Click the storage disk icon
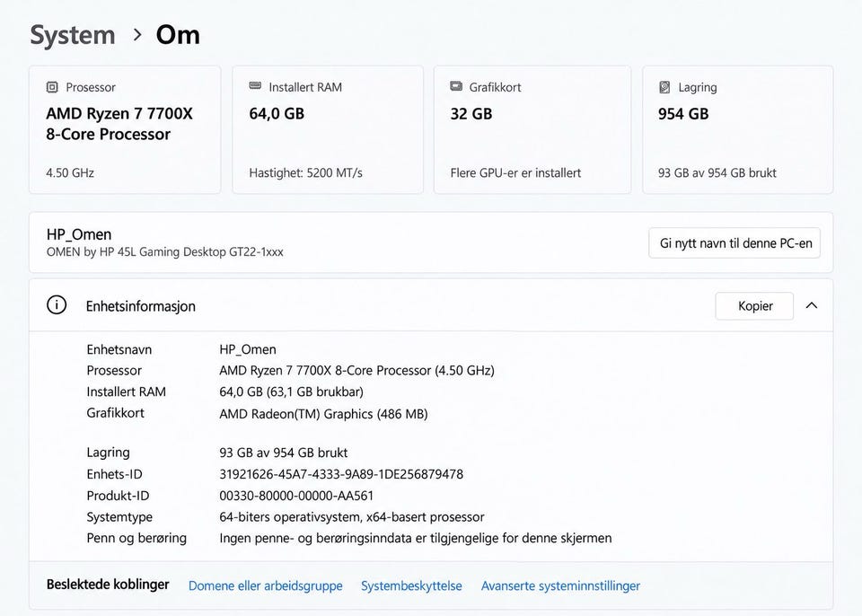Image resolution: width=862 pixels, height=616 pixels. point(664,87)
